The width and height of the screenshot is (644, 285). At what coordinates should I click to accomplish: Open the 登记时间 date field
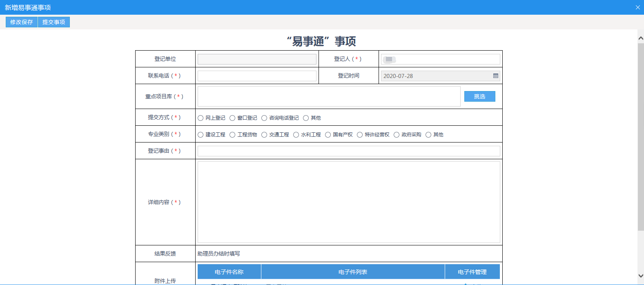tap(437, 76)
